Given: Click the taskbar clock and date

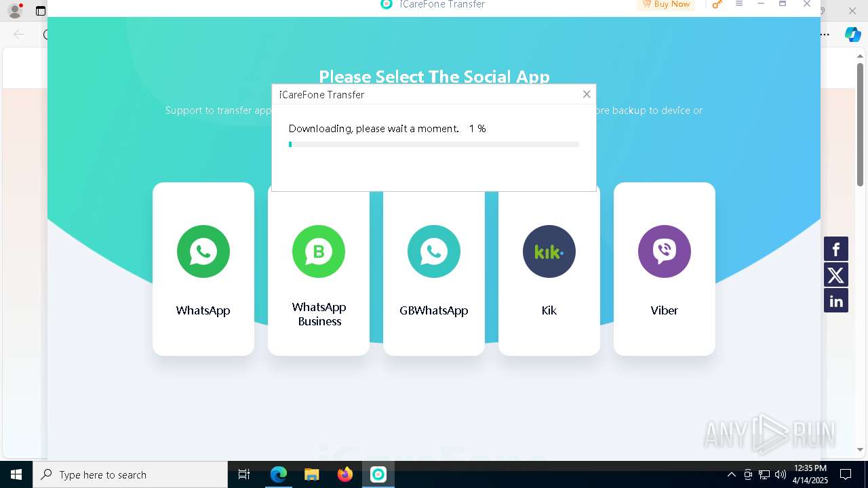Looking at the screenshot, I should 810,474.
